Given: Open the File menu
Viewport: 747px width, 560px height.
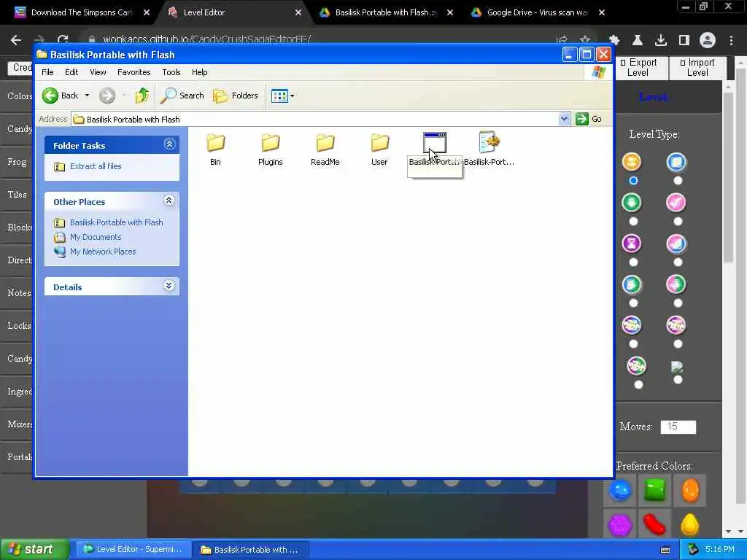Looking at the screenshot, I should 47,72.
